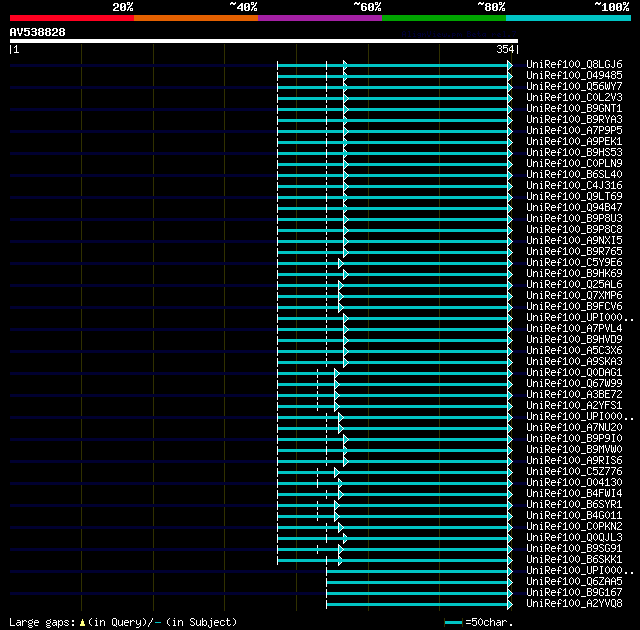The height and width of the screenshot is (630, 640).
Task: Select the UniRef100_B6SL40 label
Action: (x=574, y=174)
